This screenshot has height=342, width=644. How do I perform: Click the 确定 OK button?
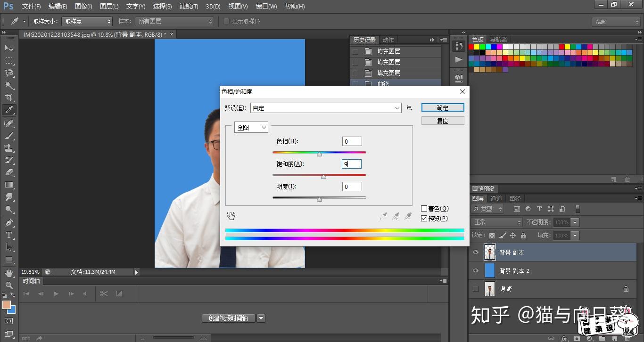(x=443, y=108)
